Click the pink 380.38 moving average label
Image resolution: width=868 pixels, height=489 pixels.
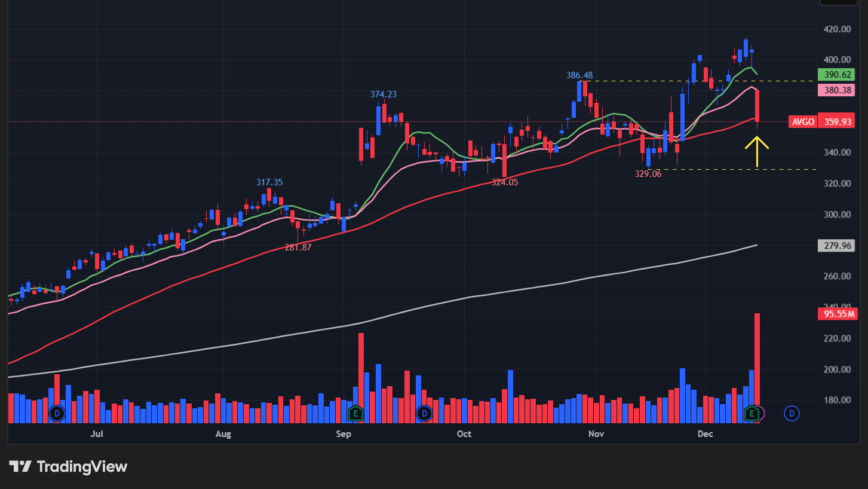point(837,90)
